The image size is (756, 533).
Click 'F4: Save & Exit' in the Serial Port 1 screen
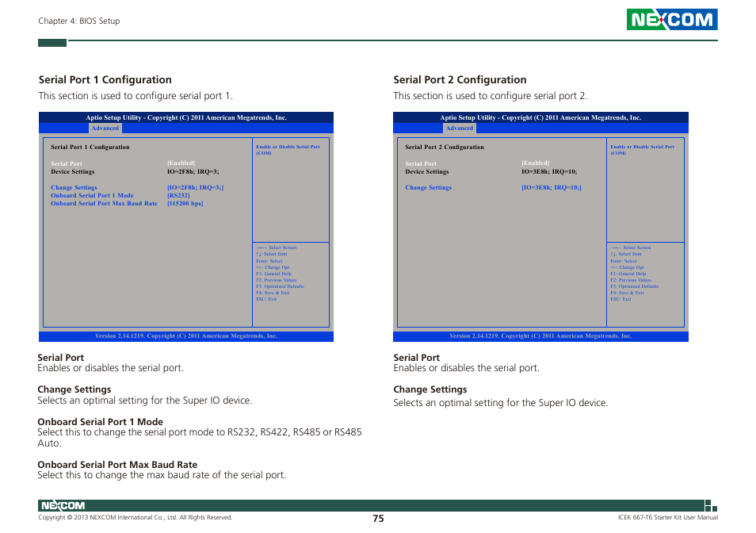[273, 293]
